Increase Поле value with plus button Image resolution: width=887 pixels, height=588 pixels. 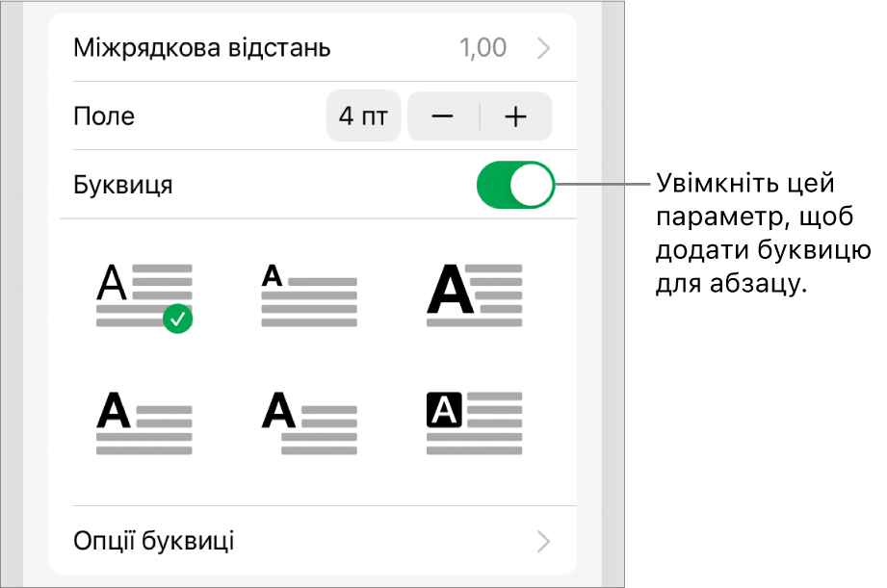pos(516,116)
